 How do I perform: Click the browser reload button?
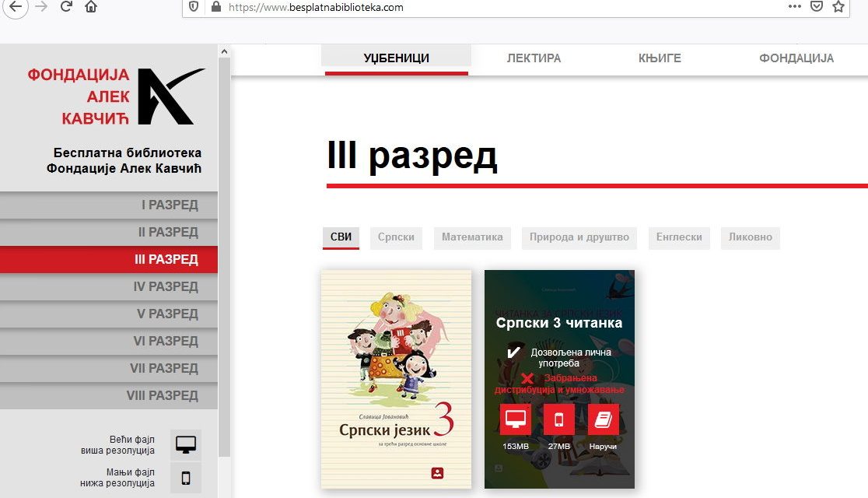click(66, 7)
